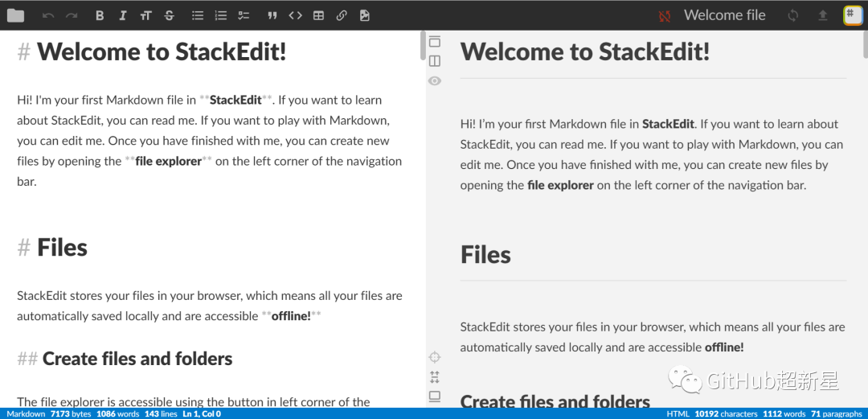Click the editor pane scrollbar
Screen dimensions: 868x419
coord(423,46)
